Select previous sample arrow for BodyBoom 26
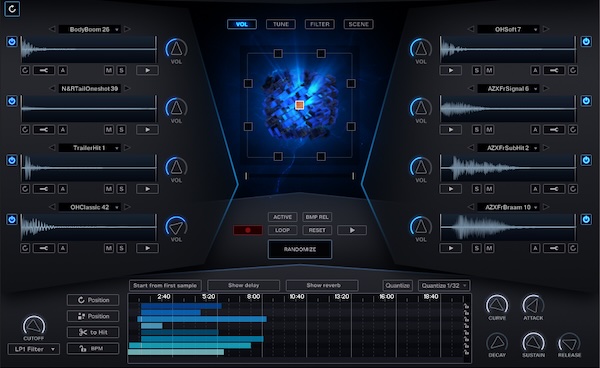This screenshot has width=600, height=368. coord(52,29)
